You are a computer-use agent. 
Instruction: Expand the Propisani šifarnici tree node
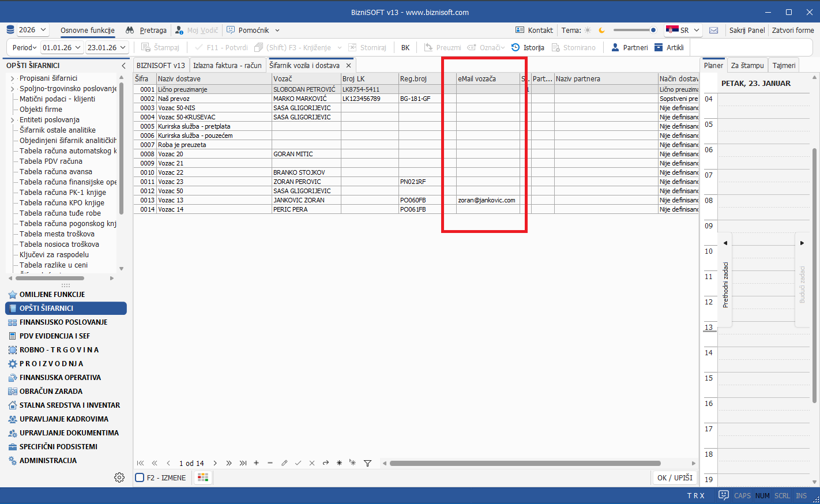pos(13,78)
